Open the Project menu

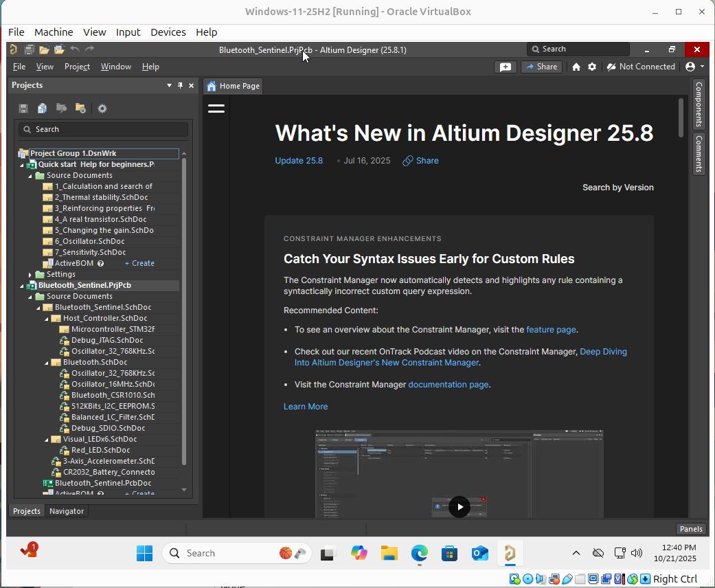(x=77, y=67)
